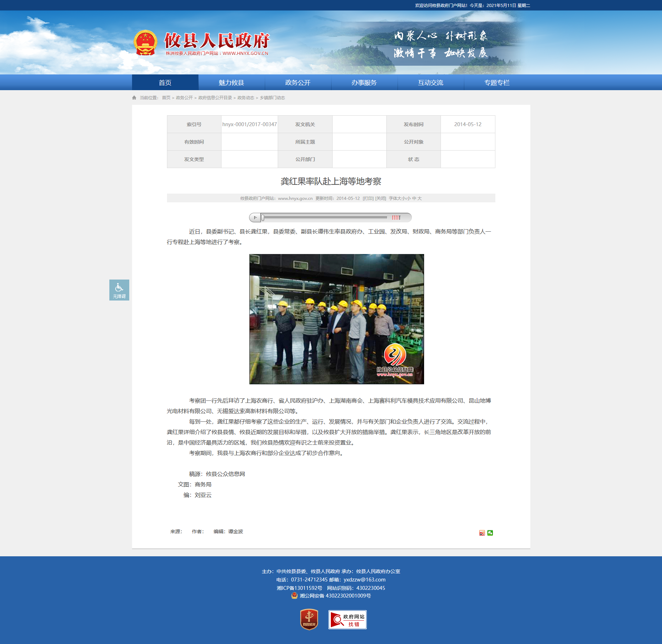Screen dimensions: 662x644
Task: Click the factory visit photo
Action: click(337, 319)
